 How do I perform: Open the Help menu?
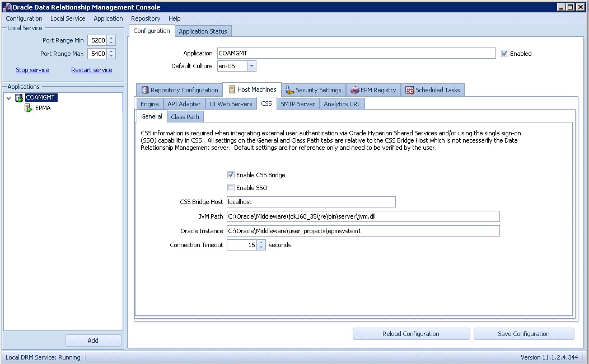pos(174,18)
